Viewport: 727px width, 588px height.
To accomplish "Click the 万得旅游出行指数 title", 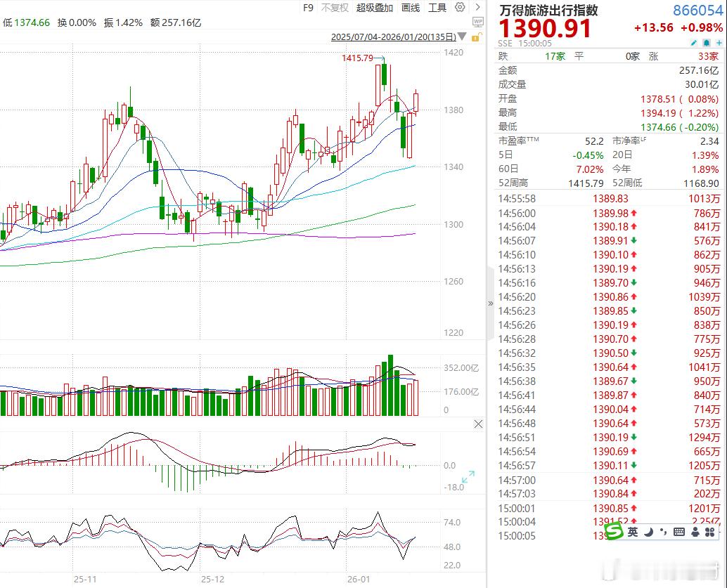I will tap(548, 11).
